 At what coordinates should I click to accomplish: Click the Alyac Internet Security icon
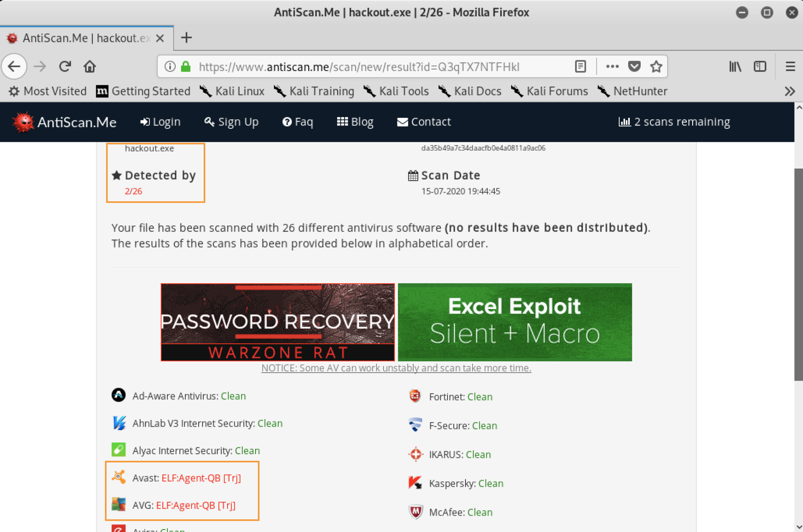coord(119,450)
